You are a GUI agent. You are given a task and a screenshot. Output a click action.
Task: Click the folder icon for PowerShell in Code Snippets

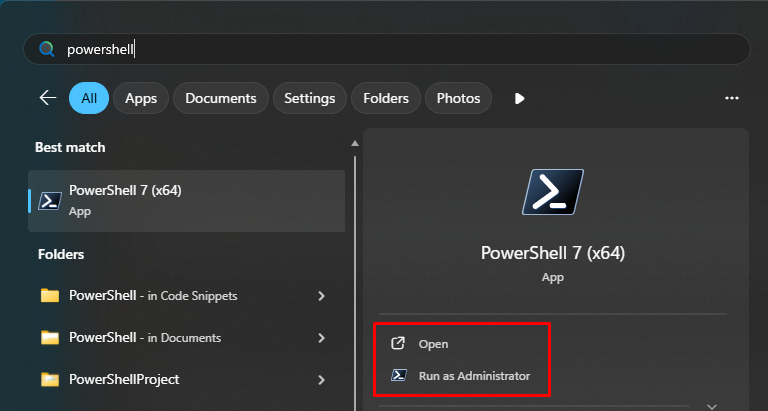click(x=50, y=295)
